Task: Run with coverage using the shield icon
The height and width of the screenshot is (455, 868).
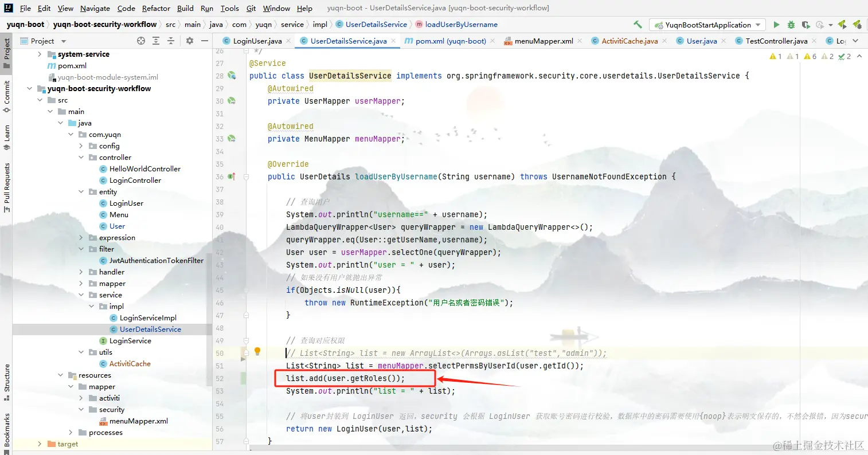Action: click(x=806, y=25)
